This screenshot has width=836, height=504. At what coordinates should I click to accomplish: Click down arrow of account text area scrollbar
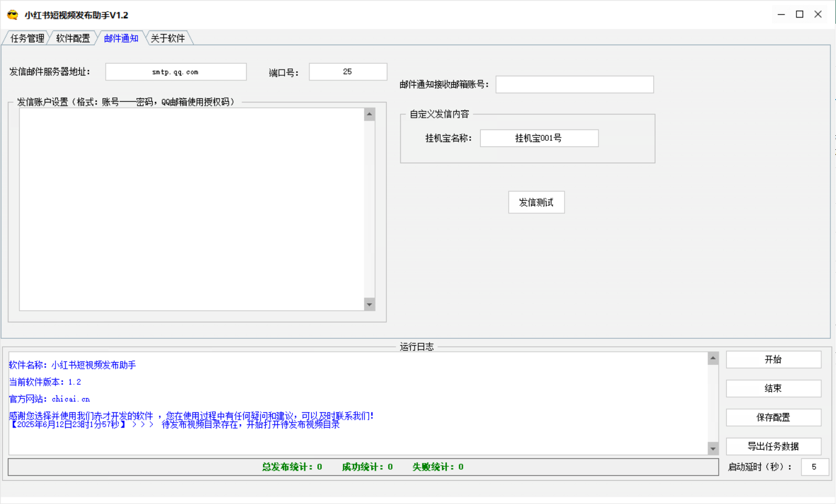[369, 304]
